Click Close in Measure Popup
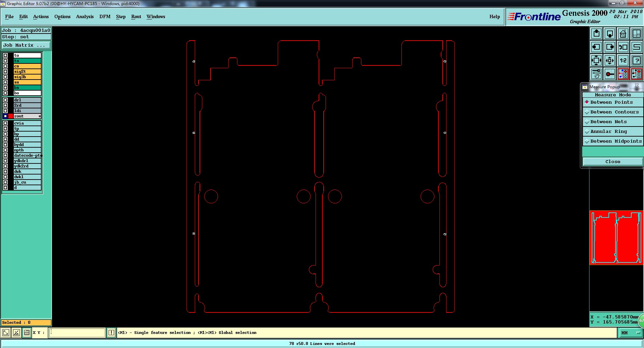Image resolution: width=644 pixels, height=348 pixels. point(613,161)
